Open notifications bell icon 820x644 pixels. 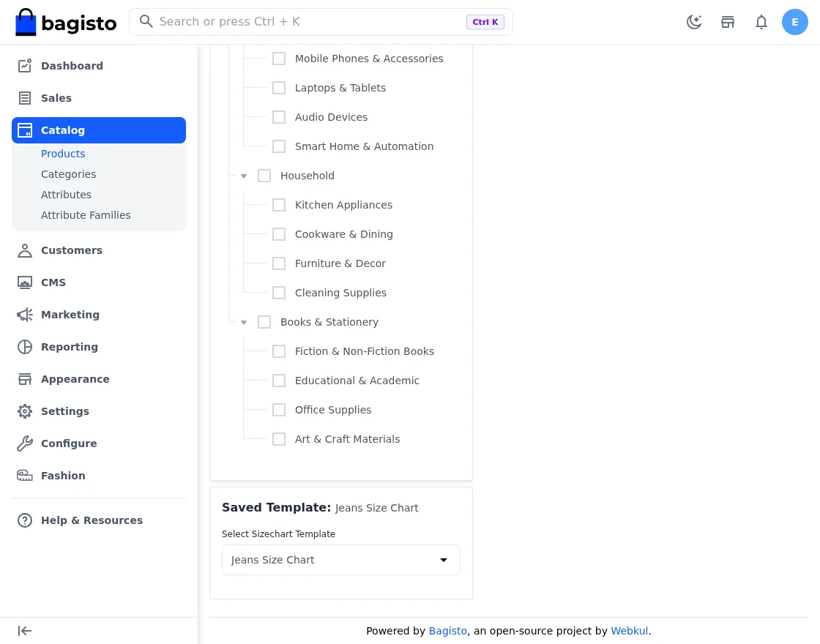[761, 22]
